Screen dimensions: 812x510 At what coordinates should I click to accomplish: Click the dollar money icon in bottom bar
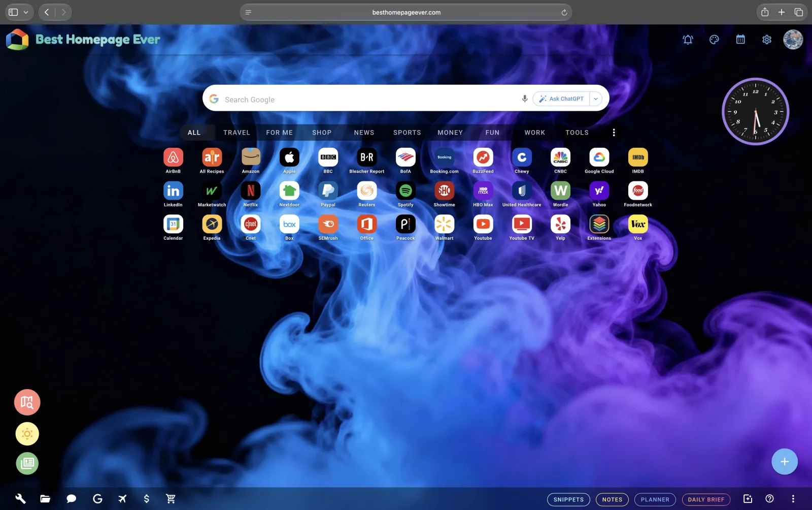pos(146,499)
